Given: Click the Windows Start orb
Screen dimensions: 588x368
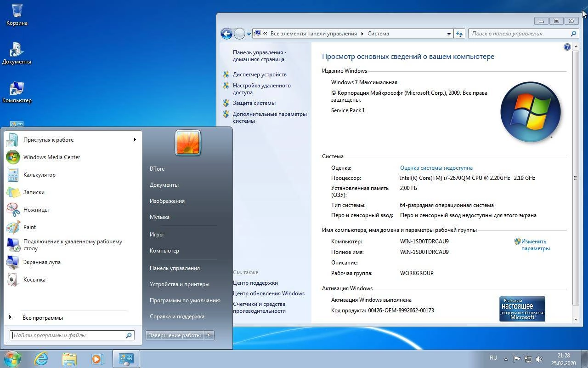Looking at the screenshot, I should pyautogui.click(x=12, y=358).
